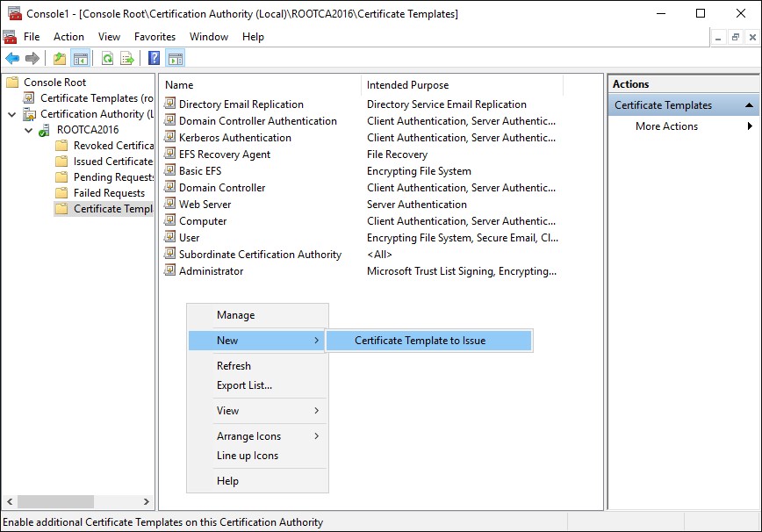Viewport: 762px width, 532px height.
Task: Click the EFS Recovery Agent template icon
Action: click(169, 154)
